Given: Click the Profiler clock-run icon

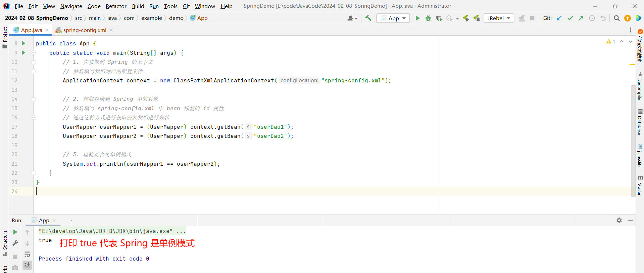Looking at the screenshot, I should (449, 18).
